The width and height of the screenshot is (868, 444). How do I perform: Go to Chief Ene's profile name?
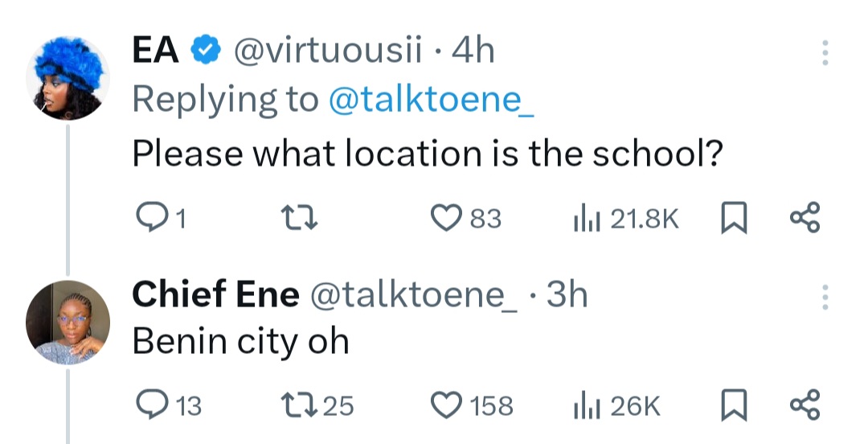pos(215,296)
